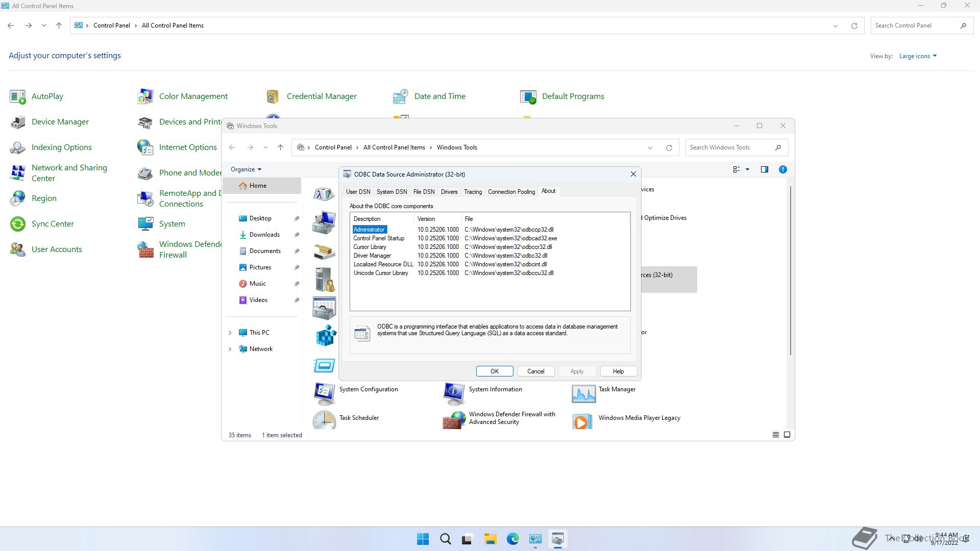Switch to details view in Windows Tools

(775, 435)
